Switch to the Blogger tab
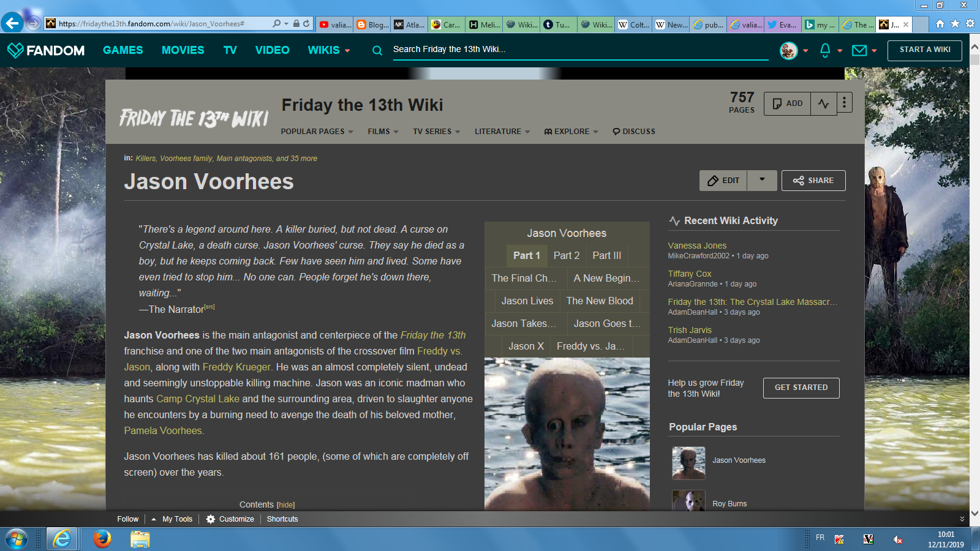This screenshot has height=551, width=980. 372,24
